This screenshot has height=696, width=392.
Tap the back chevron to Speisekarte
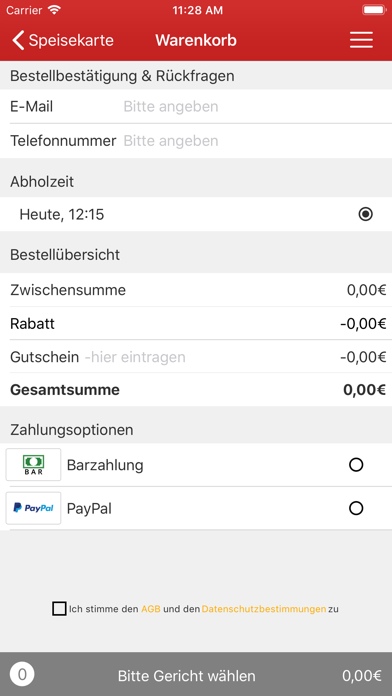18,40
